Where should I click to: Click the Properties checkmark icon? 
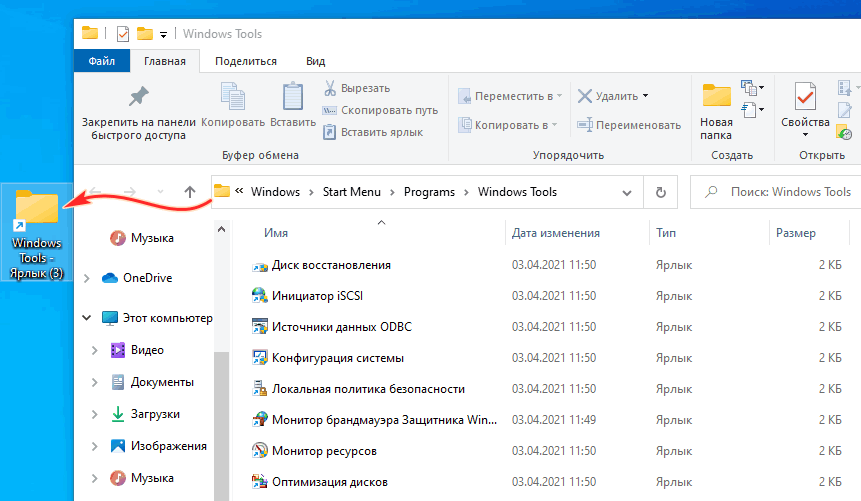805,96
